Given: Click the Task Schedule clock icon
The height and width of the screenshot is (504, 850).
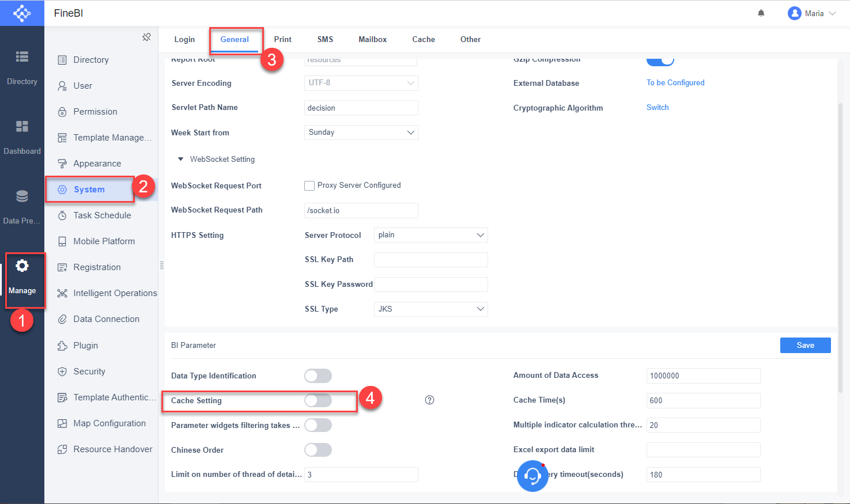Looking at the screenshot, I should pyautogui.click(x=62, y=215).
